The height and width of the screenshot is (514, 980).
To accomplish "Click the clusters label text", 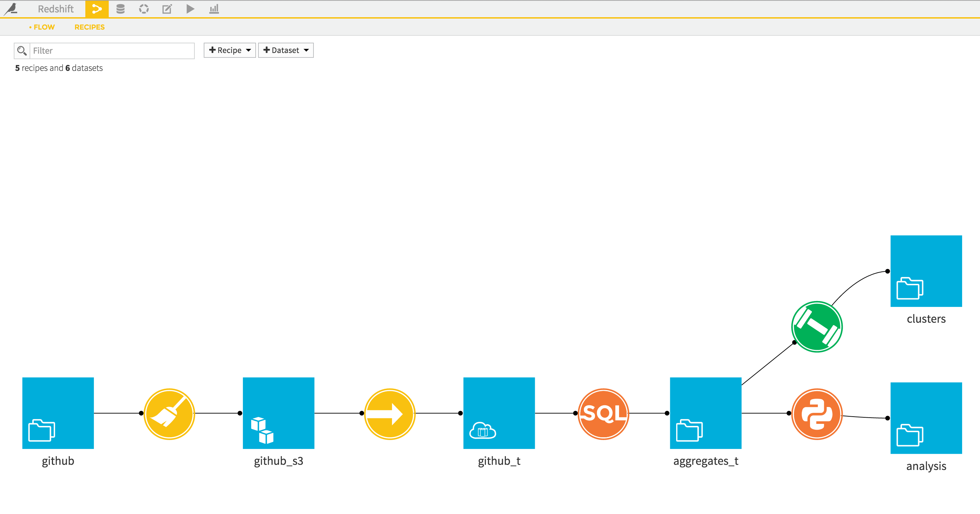I will tap(926, 319).
